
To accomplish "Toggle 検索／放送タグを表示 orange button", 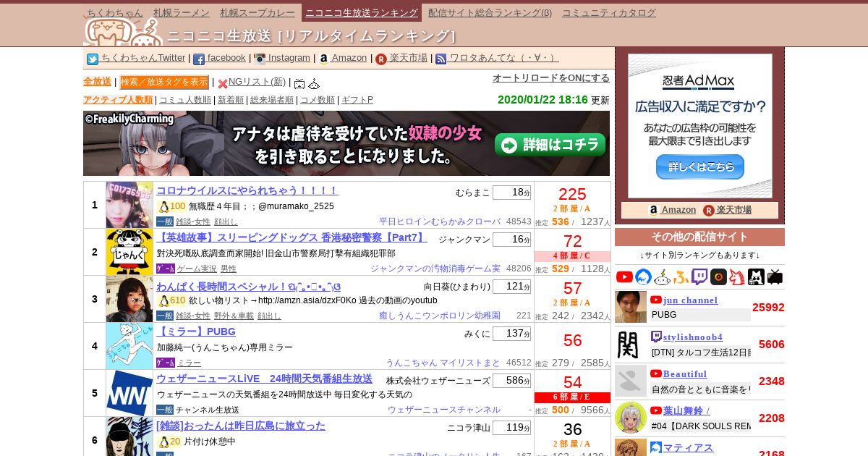I will tap(164, 82).
